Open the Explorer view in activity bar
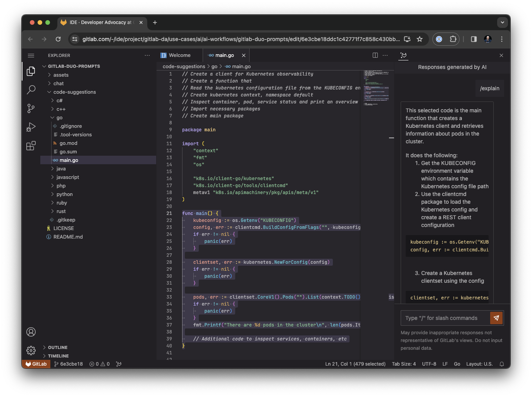The width and height of the screenshot is (532, 397). 31,71
